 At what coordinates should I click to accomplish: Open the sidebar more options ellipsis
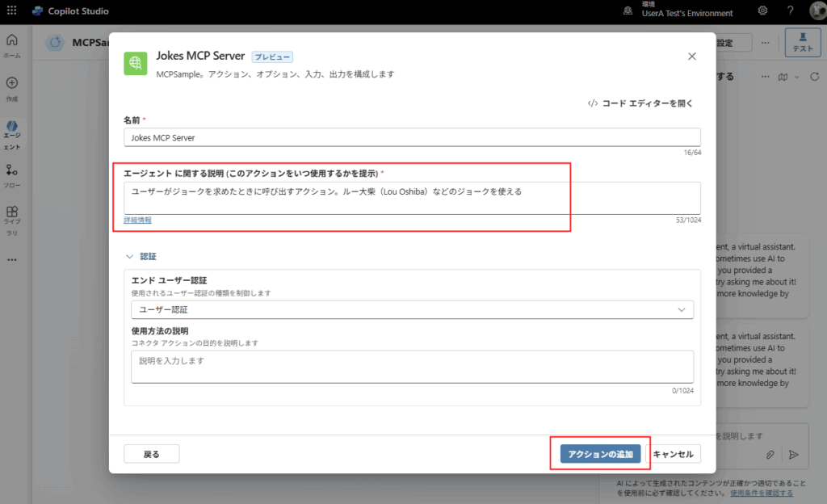[x=11, y=259]
